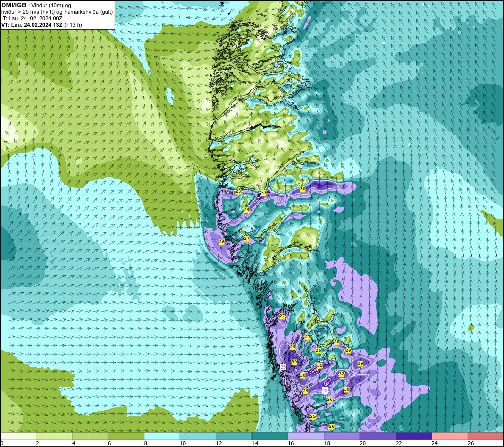504x447 pixels.
Task: Click the 4–6 m/s green scale swatch
Action: tap(90, 436)
